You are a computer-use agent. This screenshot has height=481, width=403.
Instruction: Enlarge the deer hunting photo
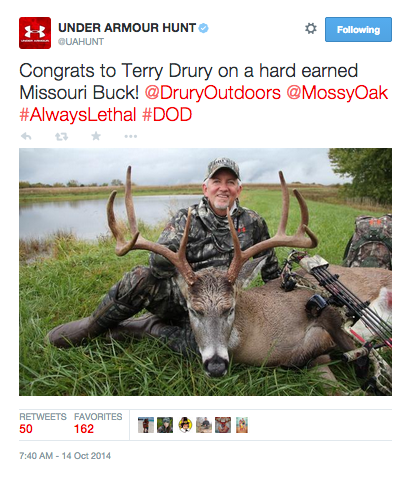[x=205, y=272]
